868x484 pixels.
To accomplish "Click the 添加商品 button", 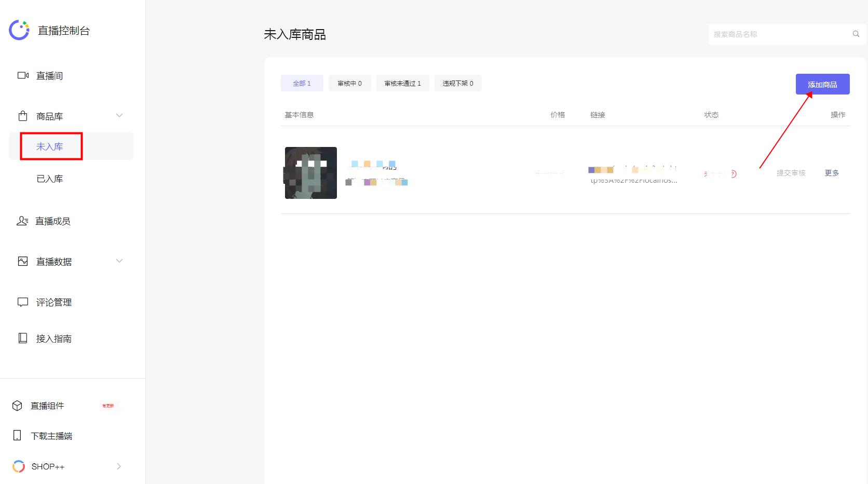I will tap(822, 84).
